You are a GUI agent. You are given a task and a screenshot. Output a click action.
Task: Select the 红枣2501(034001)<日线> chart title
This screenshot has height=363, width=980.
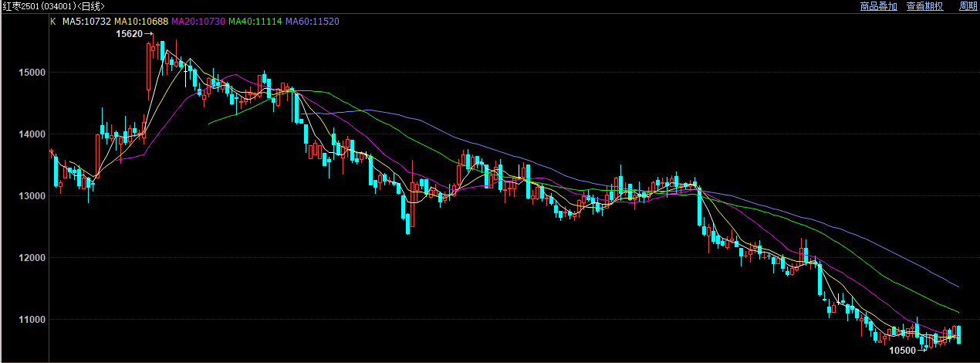[x=53, y=6]
